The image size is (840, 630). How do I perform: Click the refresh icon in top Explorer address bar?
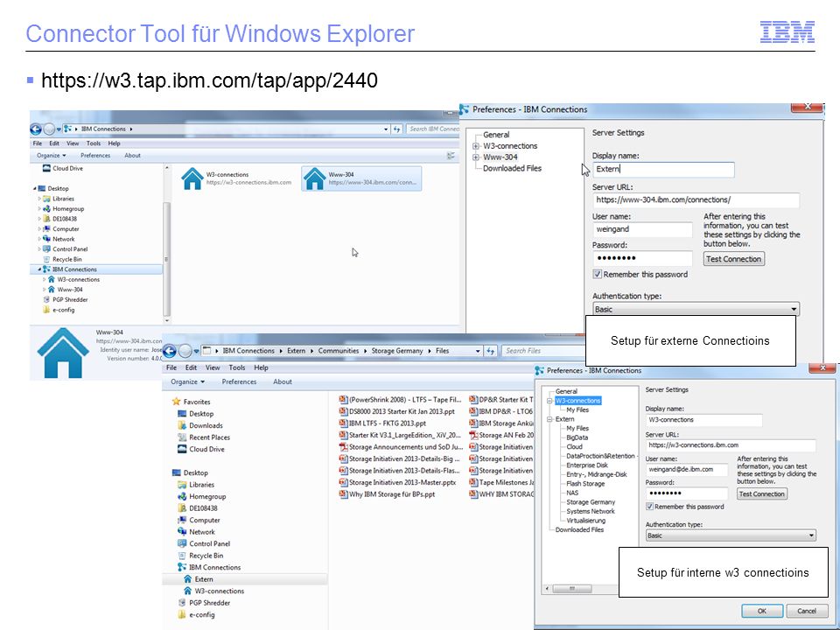(x=396, y=129)
